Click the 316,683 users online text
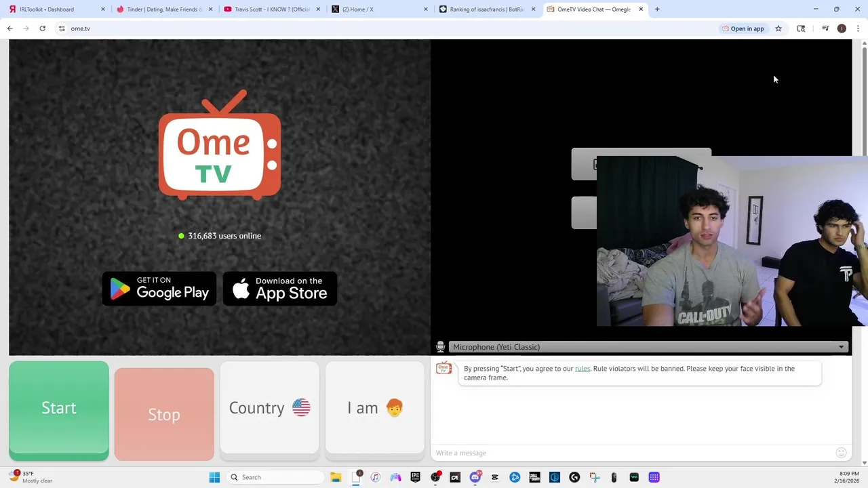 (x=224, y=236)
